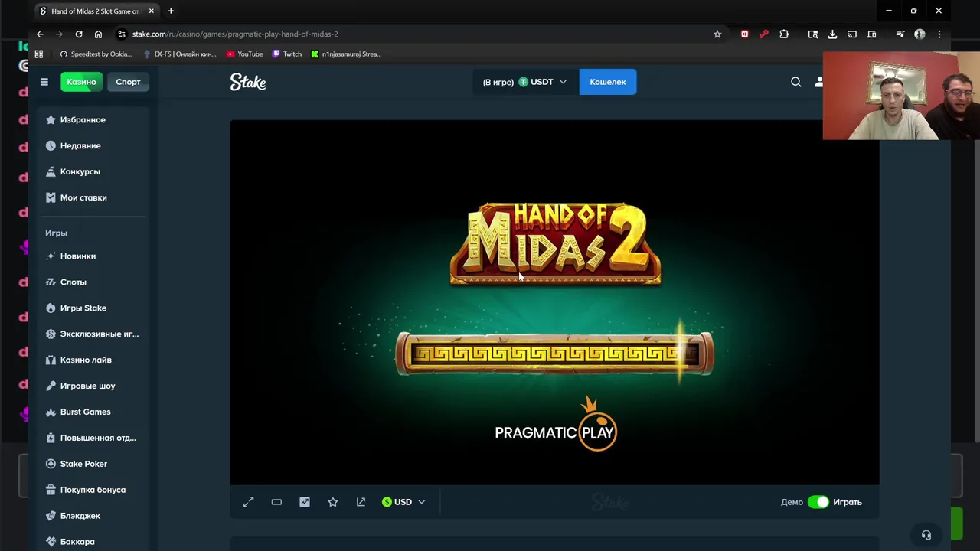Viewport: 980px width, 551px height.
Task: Open a new browser tab
Action: point(171,11)
